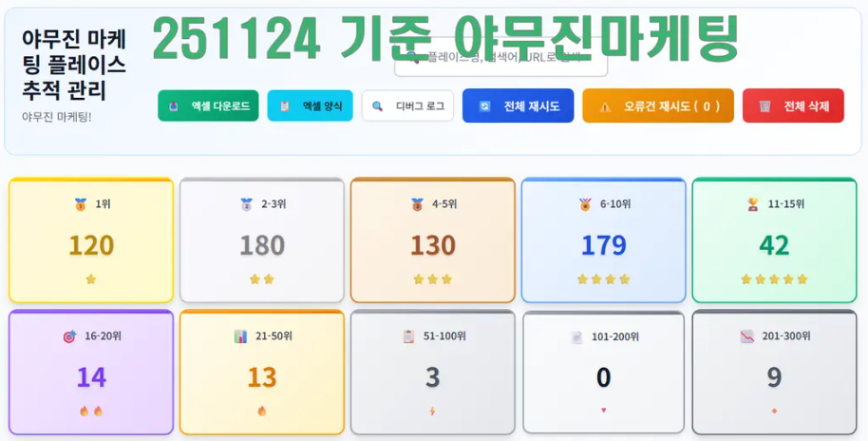Click the bar chart icon beside 21-50위

point(240,336)
